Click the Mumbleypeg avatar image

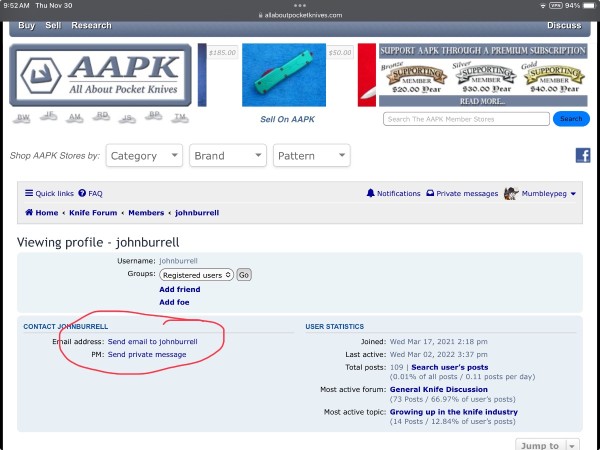click(x=511, y=194)
